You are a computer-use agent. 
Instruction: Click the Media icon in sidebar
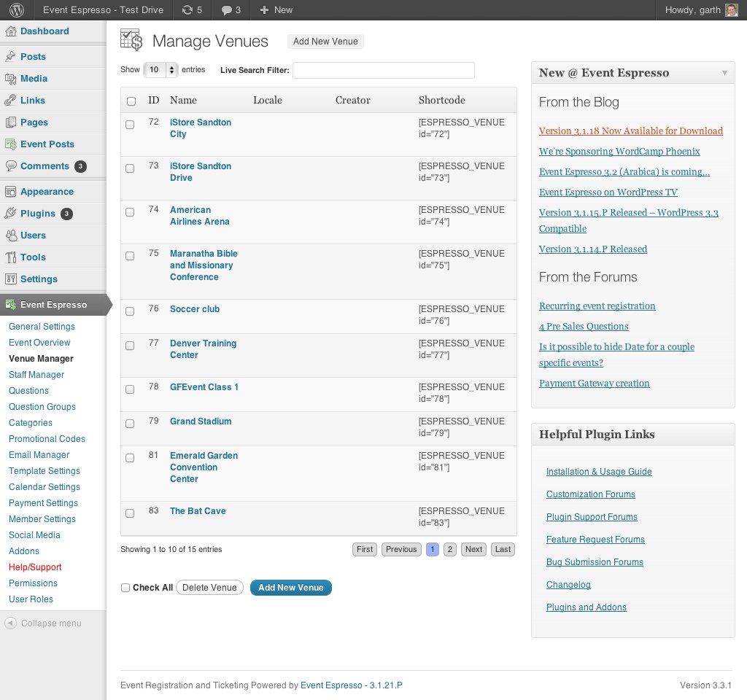(x=10, y=79)
